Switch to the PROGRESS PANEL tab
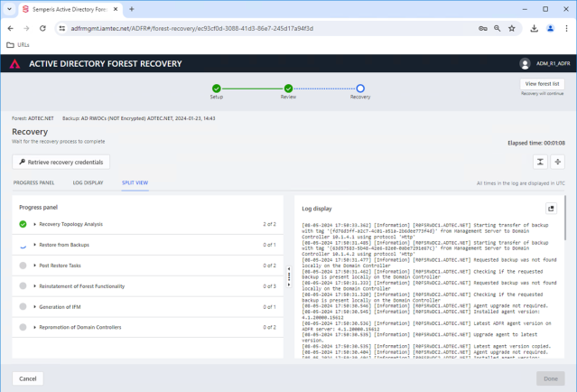The height and width of the screenshot is (392, 577). (x=33, y=183)
